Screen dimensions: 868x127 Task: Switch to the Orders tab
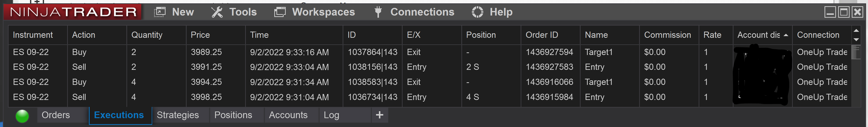pyautogui.click(x=56, y=115)
